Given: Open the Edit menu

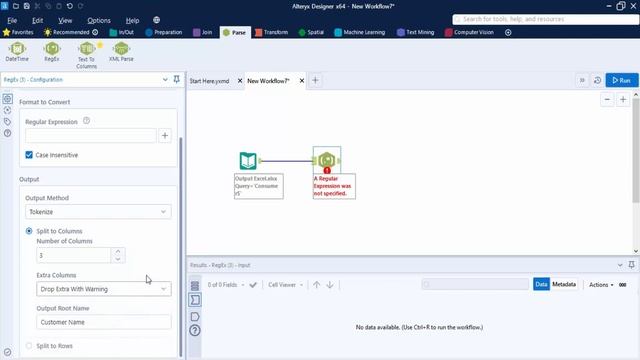Looking at the screenshot, I should (38, 20).
